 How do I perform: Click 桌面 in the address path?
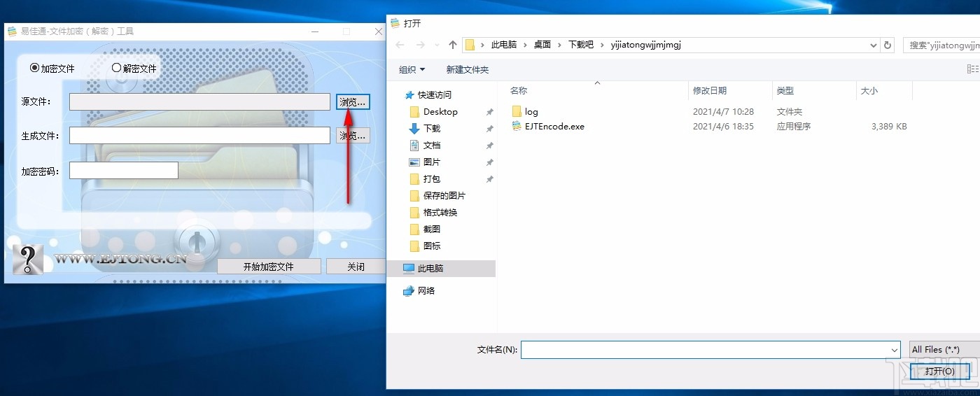pyautogui.click(x=542, y=45)
